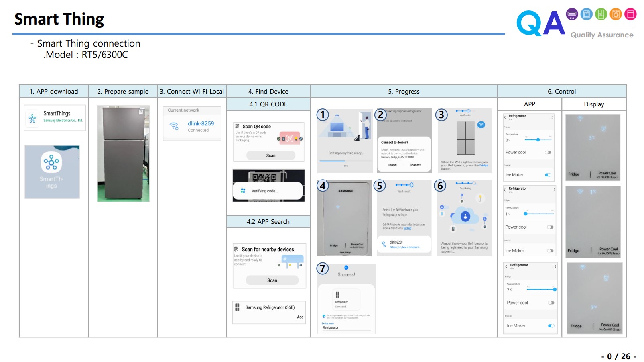Turn on Power cool on the 1°C screen
Screen dimensions: 644x362
tap(550, 227)
